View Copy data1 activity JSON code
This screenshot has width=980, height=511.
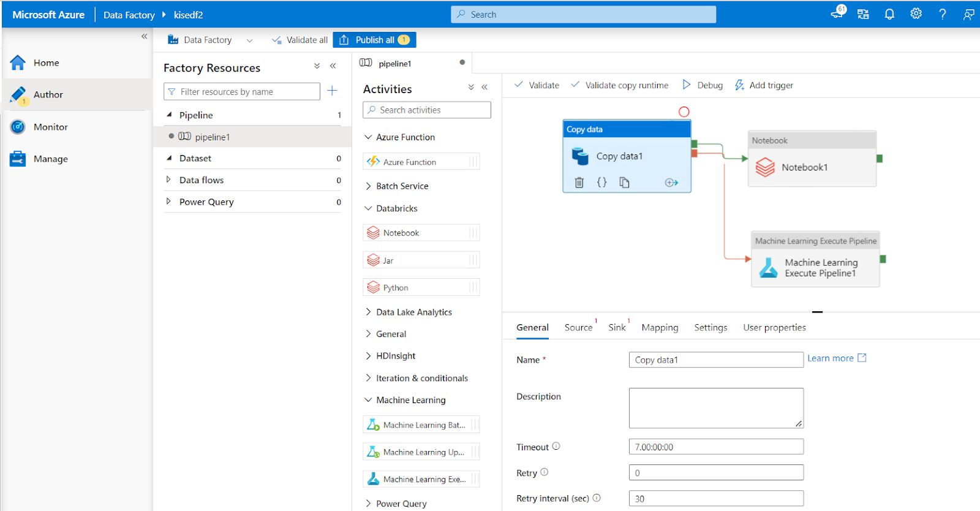coord(602,182)
